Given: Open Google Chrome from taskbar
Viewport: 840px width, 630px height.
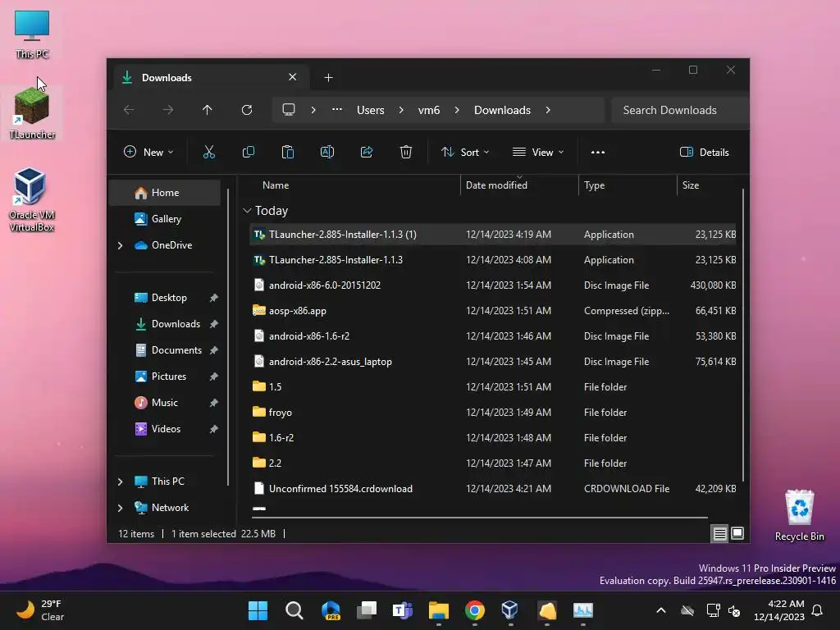Looking at the screenshot, I should (x=475, y=610).
